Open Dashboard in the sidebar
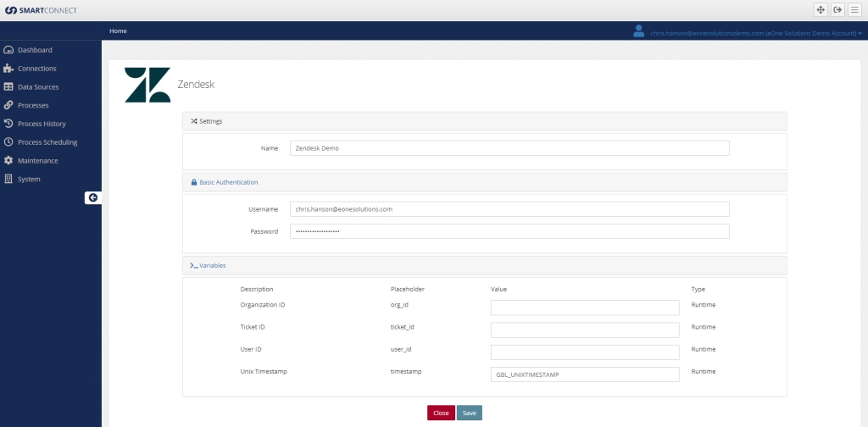The height and width of the screenshot is (427, 868). (35, 50)
